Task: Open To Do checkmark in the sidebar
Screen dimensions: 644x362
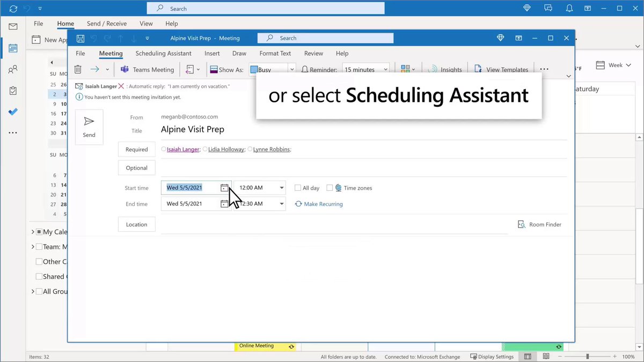Action: [13, 112]
